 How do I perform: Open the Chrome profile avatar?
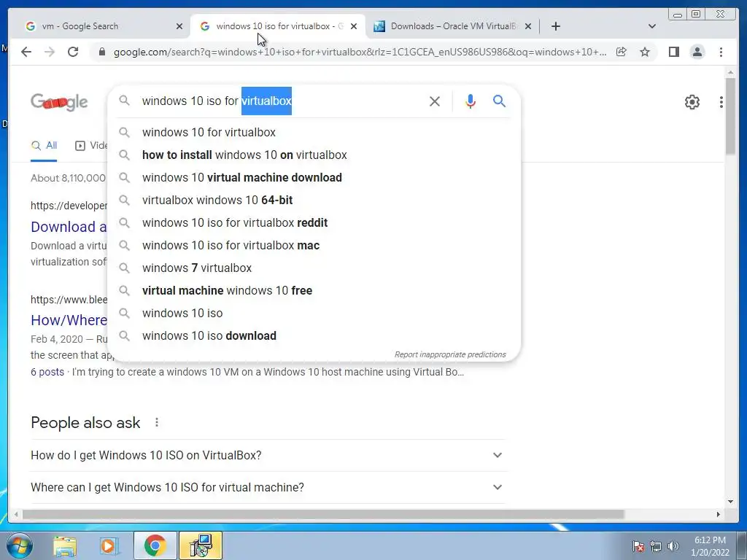(x=697, y=52)
